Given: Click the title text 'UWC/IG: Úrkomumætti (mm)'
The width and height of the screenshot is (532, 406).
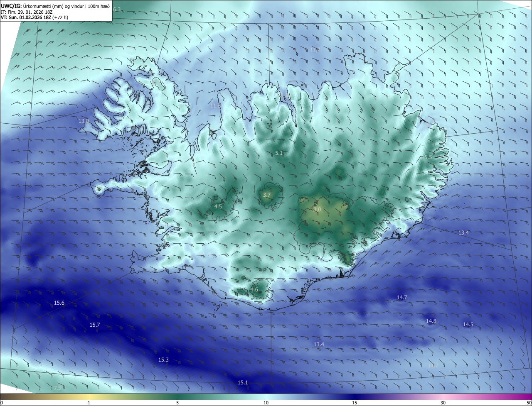Looking at the screenshot, I should click(x=32, y=6).
